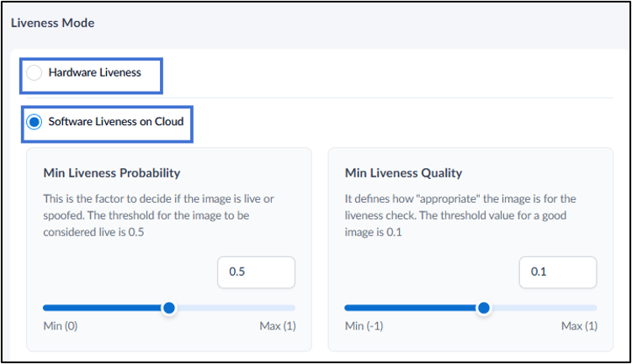This screenshot has width=632, height=364.
Task: Select the Hardware Liveness radio button
Action: (x=35, y=73)
